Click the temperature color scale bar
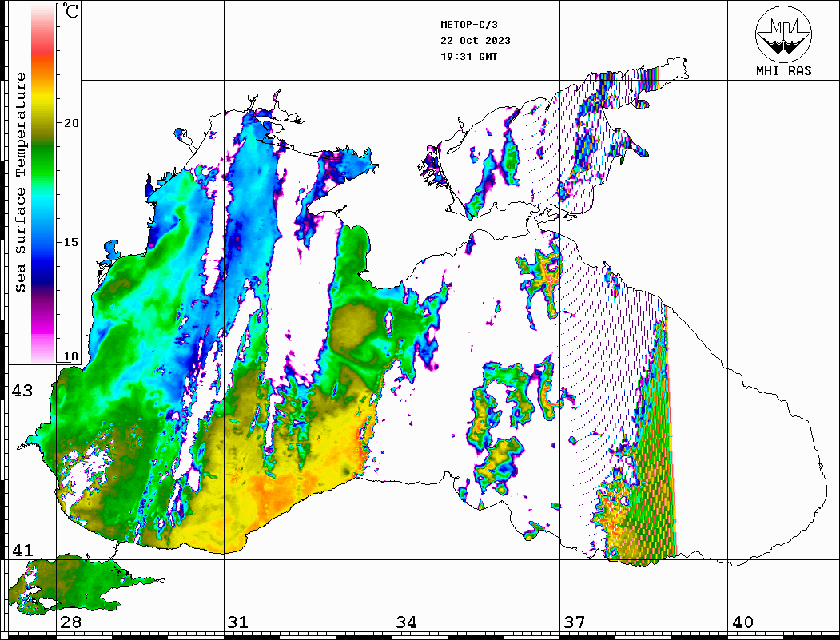Screen dimensions: 840x640 pos(43,184)
